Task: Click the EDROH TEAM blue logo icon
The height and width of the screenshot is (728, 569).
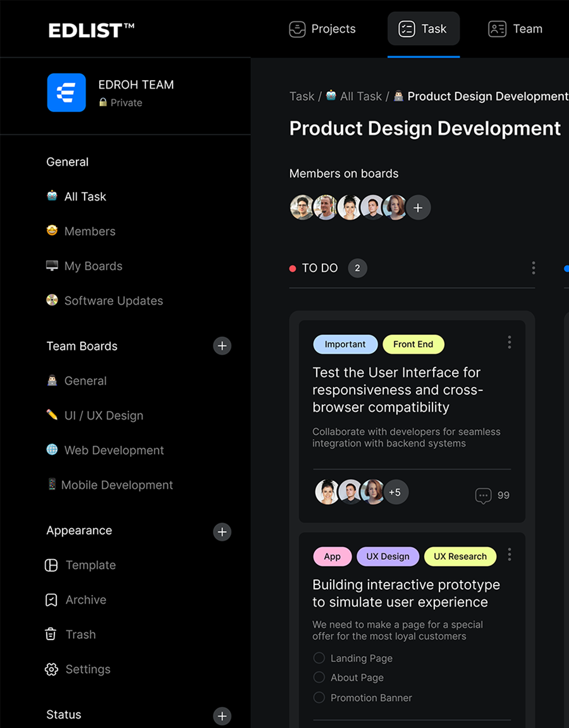Action: tap(66, 92)
